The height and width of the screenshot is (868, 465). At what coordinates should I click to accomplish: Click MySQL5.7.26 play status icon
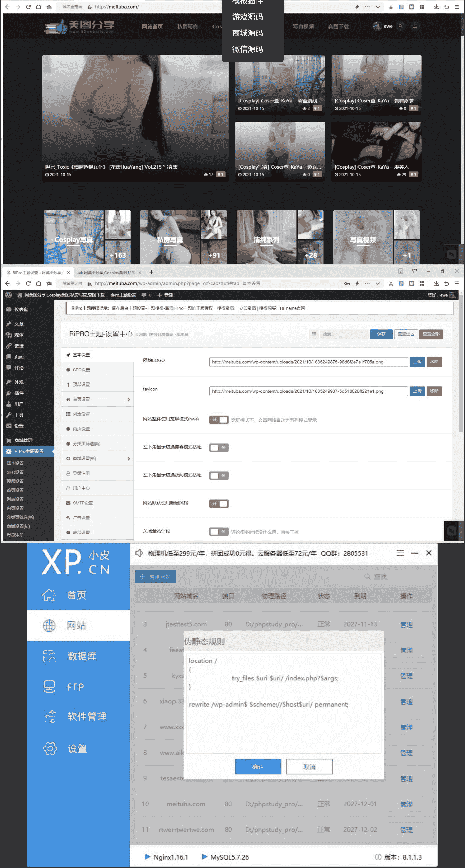pyautogui.click(x=205, y=856)
